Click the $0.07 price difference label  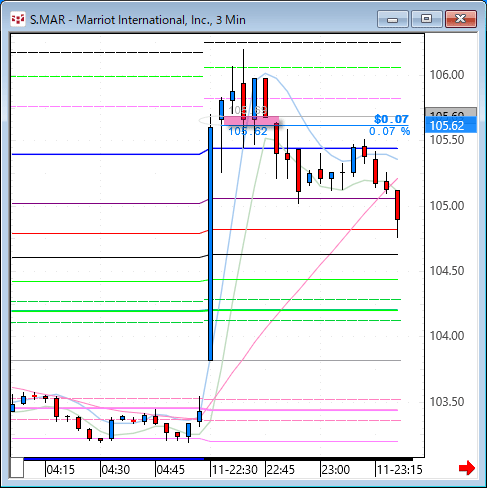tap(391, 119)
